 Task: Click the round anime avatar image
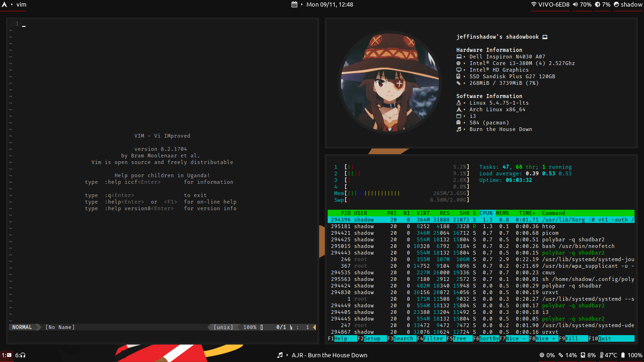pos(389,82)
